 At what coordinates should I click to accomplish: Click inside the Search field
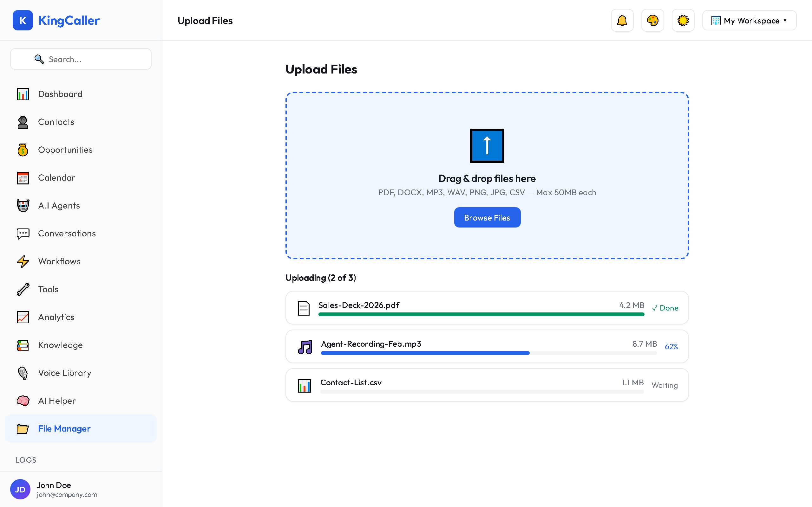(81, 59)
